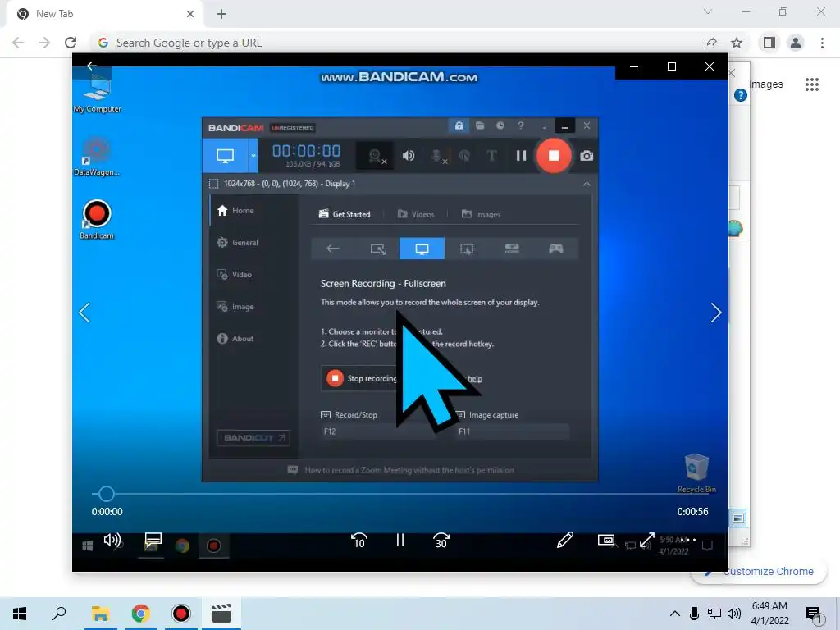Screen dimensions: 840x630
Task: Choose the HDMI device recording mode icon
Action: pyautogui.click(x=512, y=249)
